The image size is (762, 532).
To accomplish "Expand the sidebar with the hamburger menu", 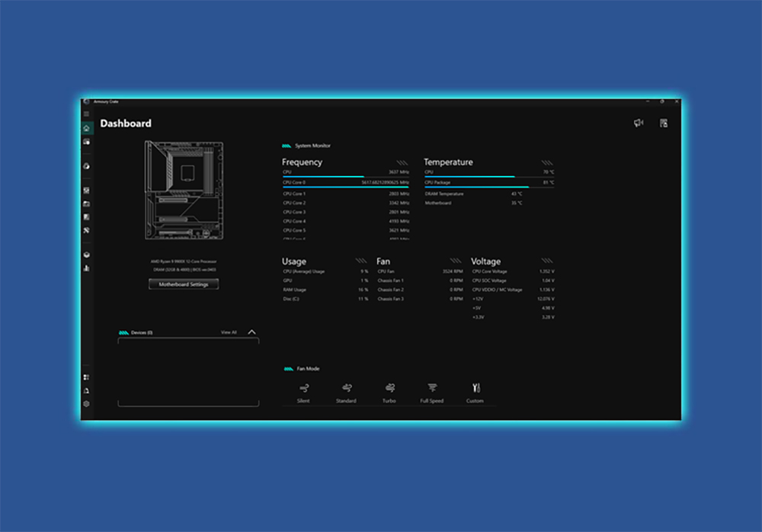I will coord(87,113).
